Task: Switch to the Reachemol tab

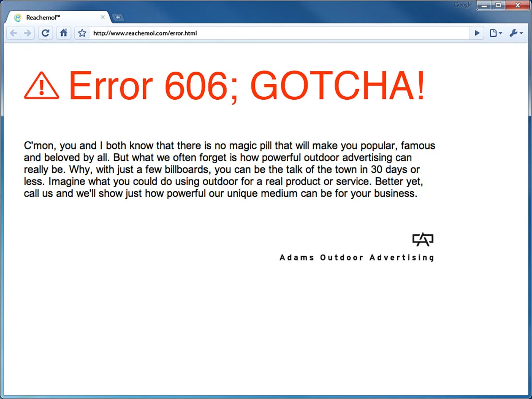Action: (x=53, y=17)
